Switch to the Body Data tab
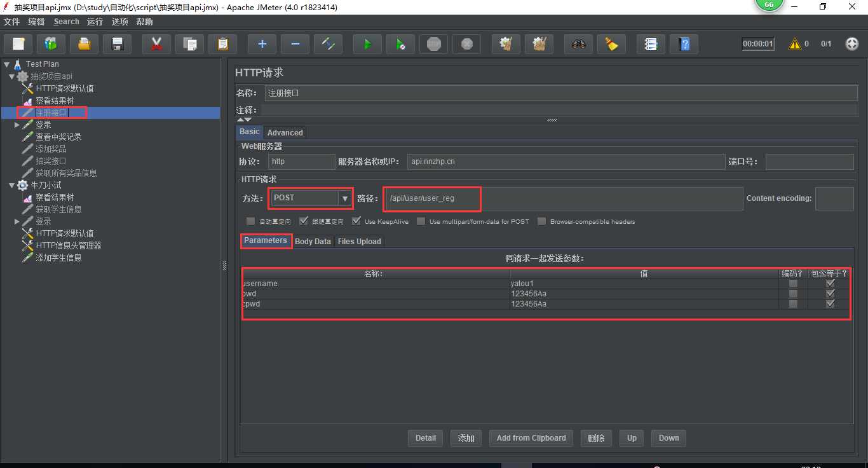The width and height of the screenshot is (868, 468). pos(313,242)
